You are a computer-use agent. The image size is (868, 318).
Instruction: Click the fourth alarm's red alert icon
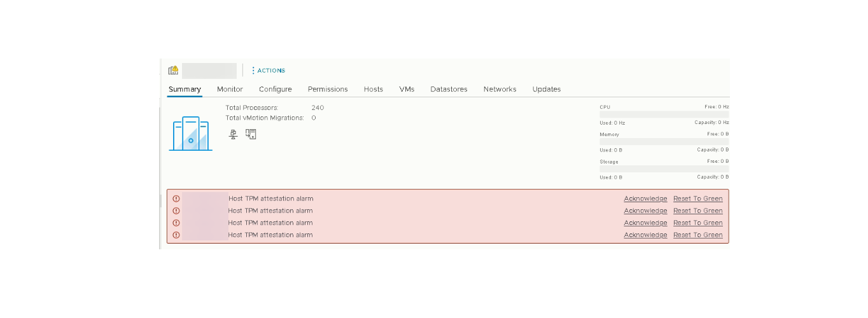click(176, 235)
